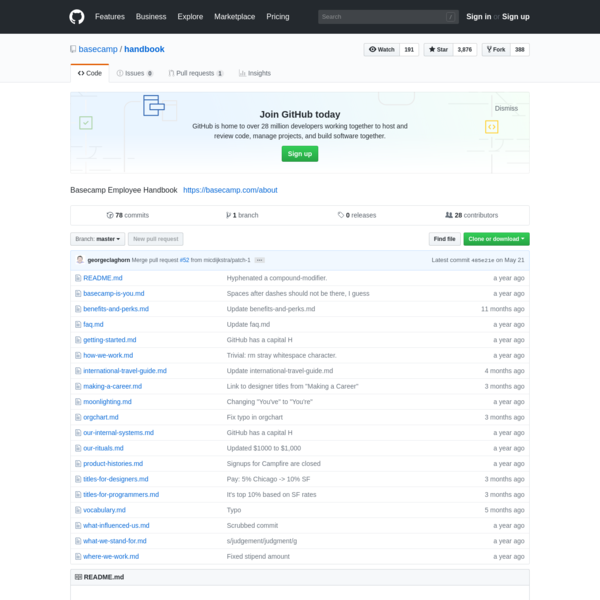Open the file icon next to README.md row
Image resolution: width=600 pixels, height=600 pixels.
[78, 278]
